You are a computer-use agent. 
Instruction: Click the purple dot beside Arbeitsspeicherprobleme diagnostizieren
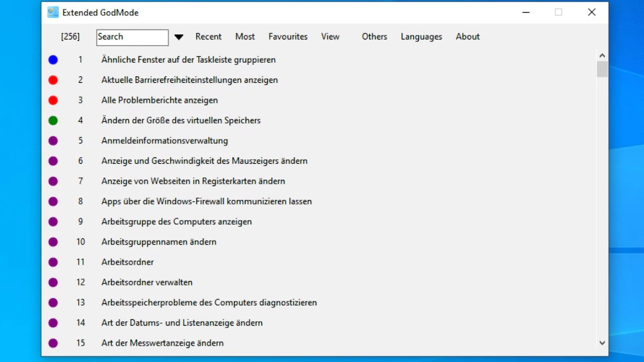[53, 303]
